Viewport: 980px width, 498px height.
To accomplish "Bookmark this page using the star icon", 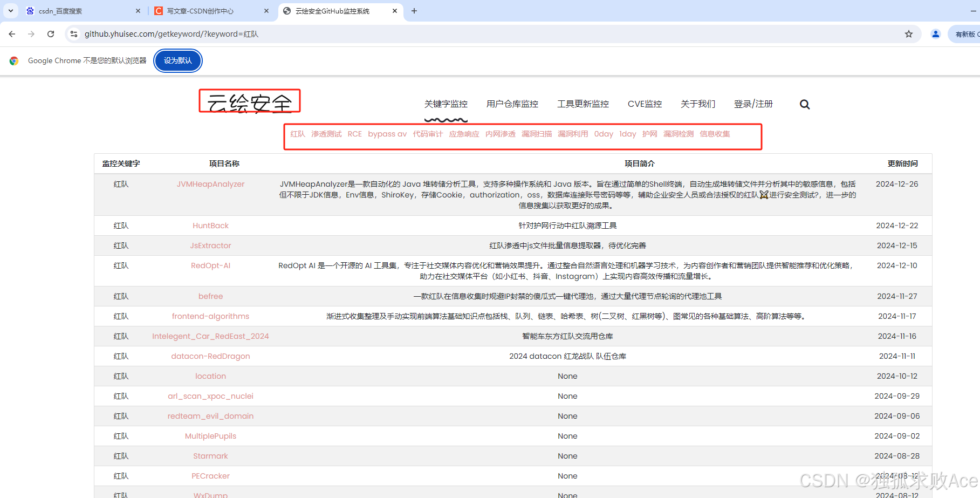I will [909, 33].
